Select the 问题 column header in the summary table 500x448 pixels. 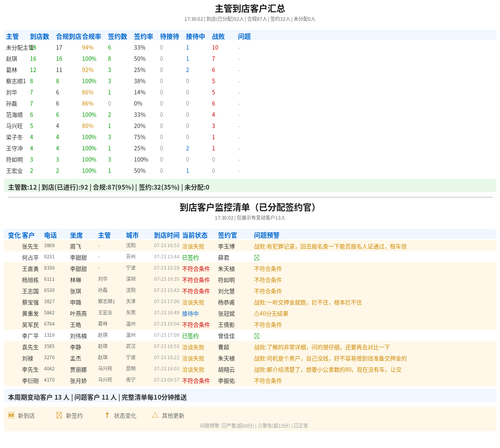coord(244,36)
